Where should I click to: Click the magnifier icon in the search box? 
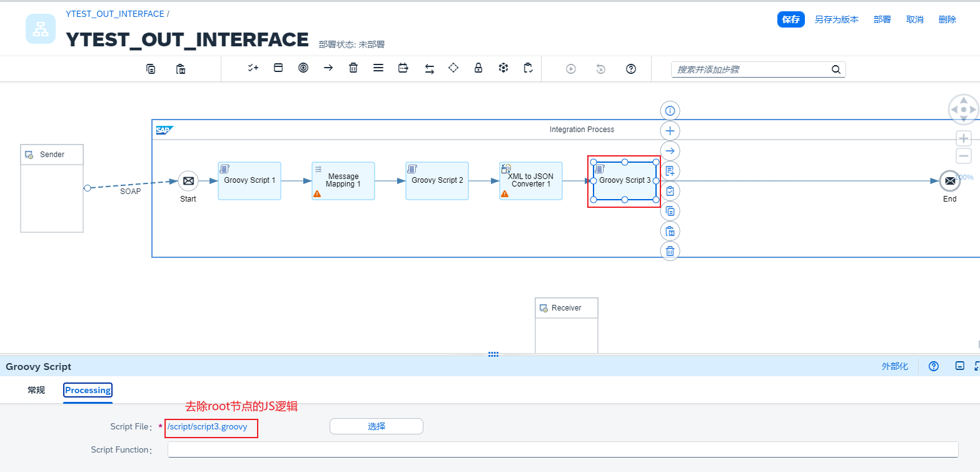click(x=836, y=69)
